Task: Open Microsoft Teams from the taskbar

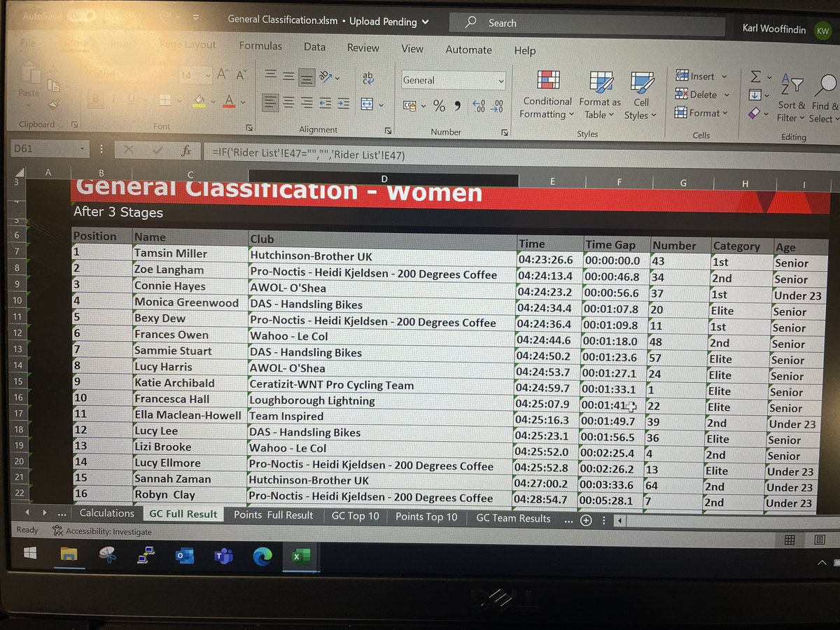Action: coord(223,557)
